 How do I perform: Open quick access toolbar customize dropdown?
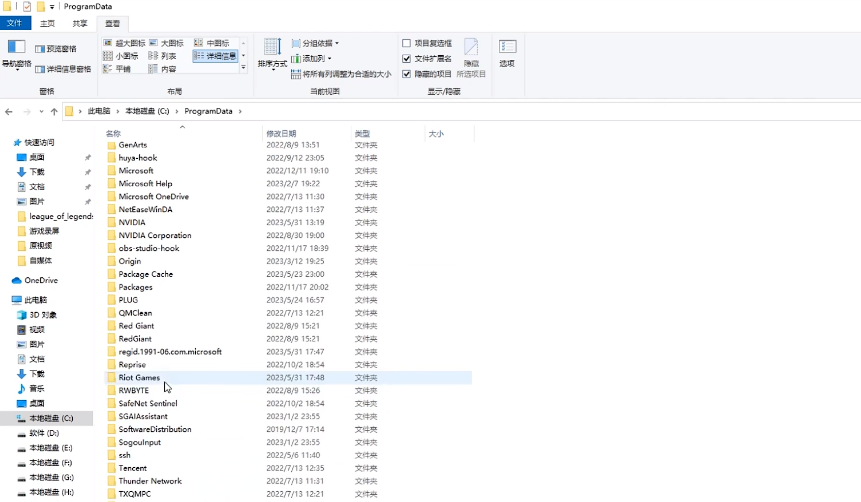(x=52, y=7)
